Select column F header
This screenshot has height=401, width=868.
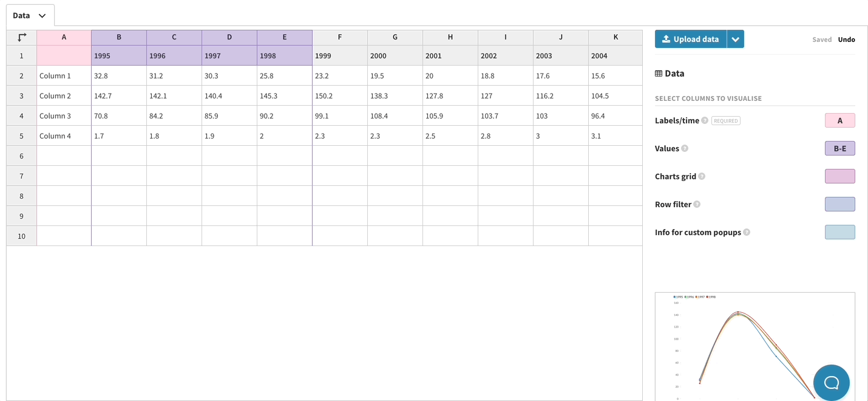[339, 38]
